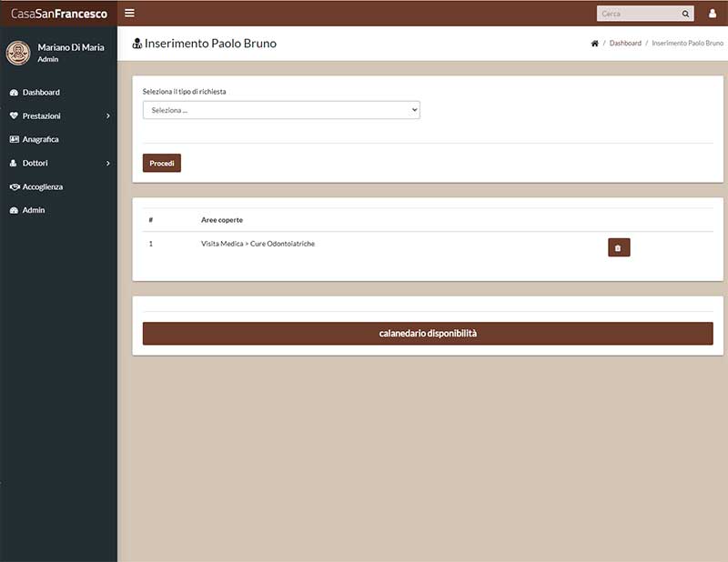
Task: Click the Dashboard gauge icon in sidebar
Action: (x=14, y=93)
